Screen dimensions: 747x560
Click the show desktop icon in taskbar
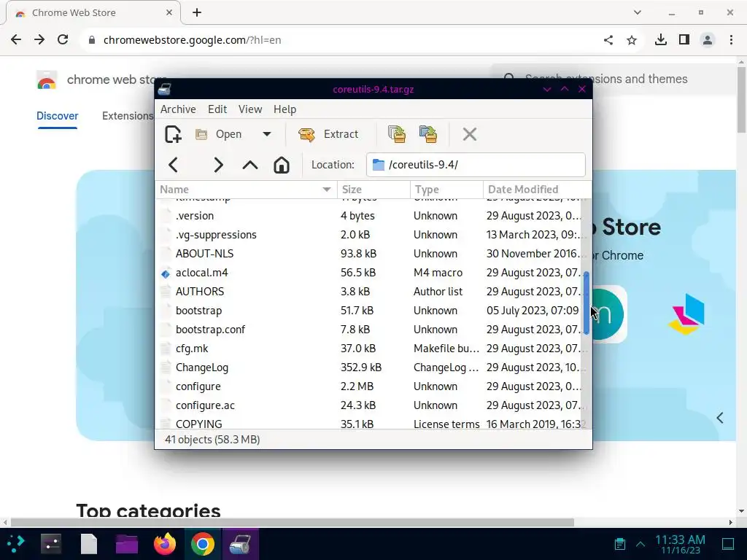click(728, 544)
